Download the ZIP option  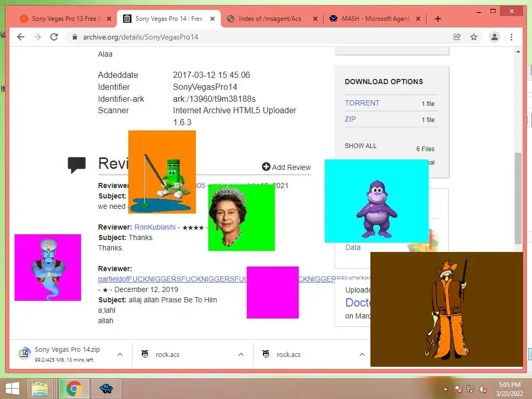pos(350,119)
